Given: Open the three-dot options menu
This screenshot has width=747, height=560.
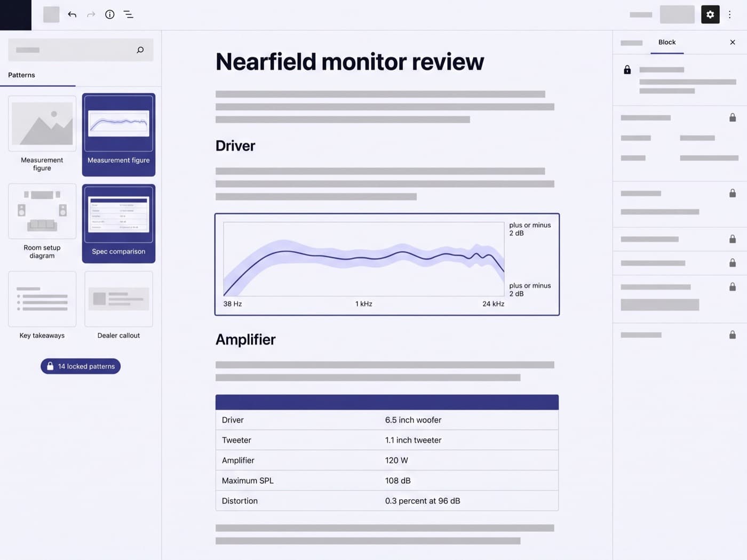Looking at the screenshot, I should point(729,14).
